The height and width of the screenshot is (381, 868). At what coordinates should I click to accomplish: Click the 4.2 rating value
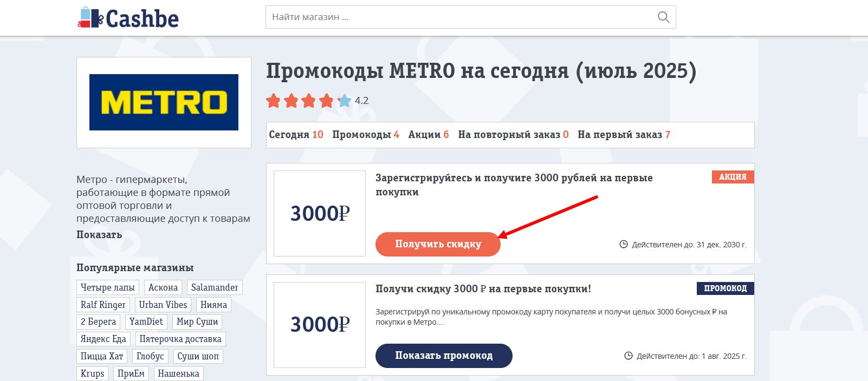[361, 101]
